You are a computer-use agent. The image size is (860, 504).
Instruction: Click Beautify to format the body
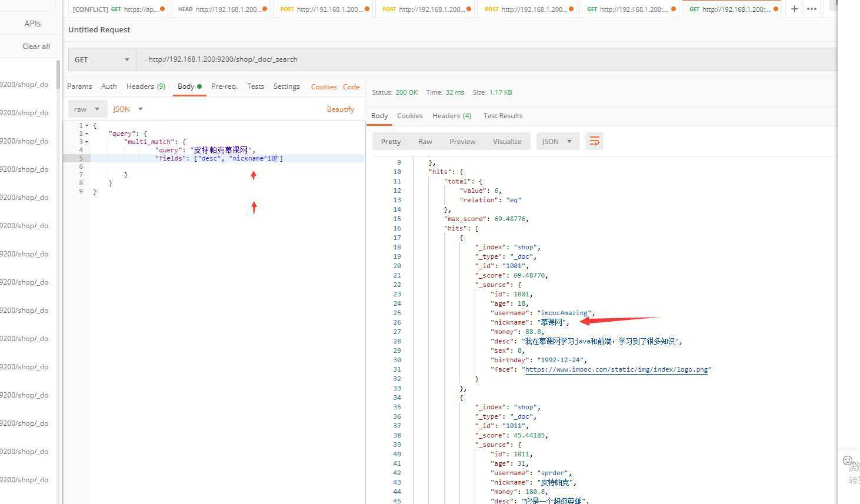click(x=341, y=109)
